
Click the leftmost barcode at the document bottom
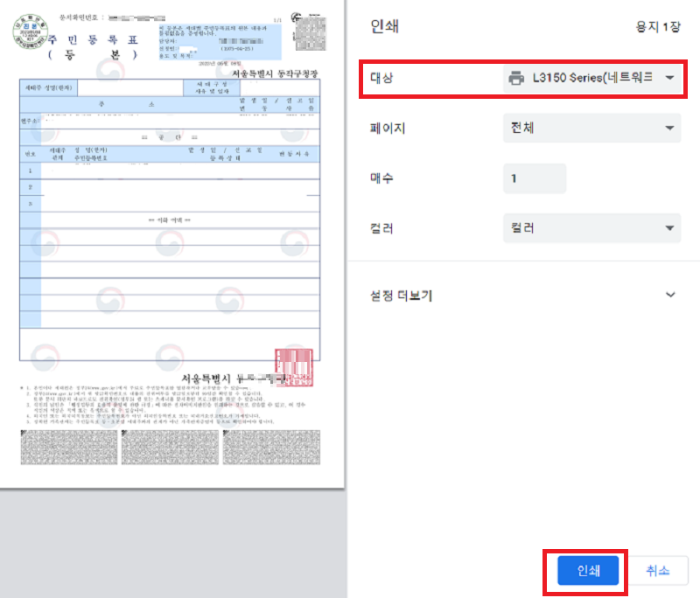68,446
